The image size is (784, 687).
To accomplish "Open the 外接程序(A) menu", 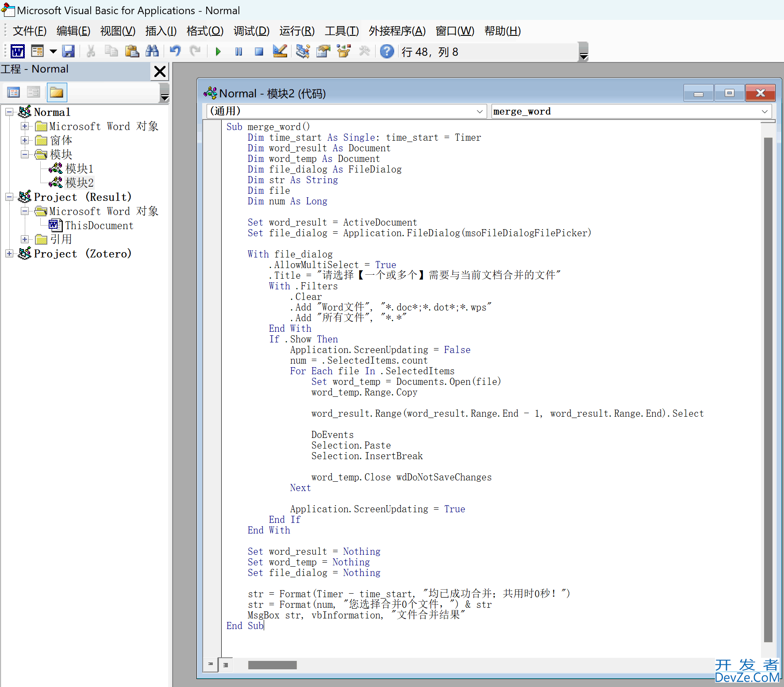I will [x=397, y=31].
